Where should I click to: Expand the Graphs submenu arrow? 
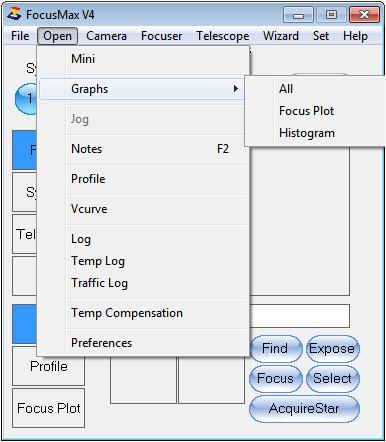(x=236, y=89)
